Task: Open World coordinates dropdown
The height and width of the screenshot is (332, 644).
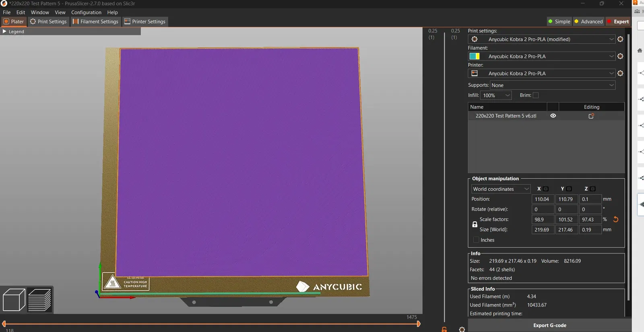Action: (501, 189)
